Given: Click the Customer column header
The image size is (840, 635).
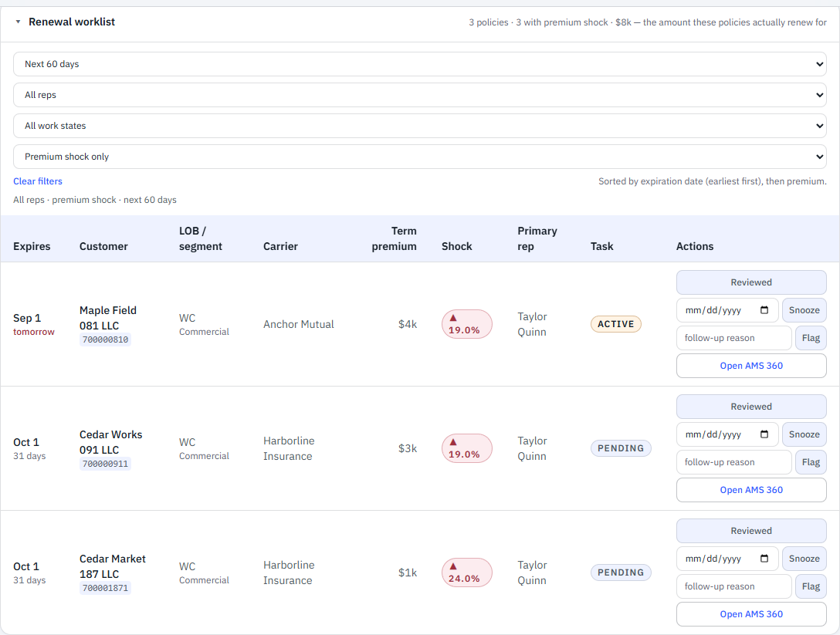Looking at the screenshot, I should coord(103,246).
